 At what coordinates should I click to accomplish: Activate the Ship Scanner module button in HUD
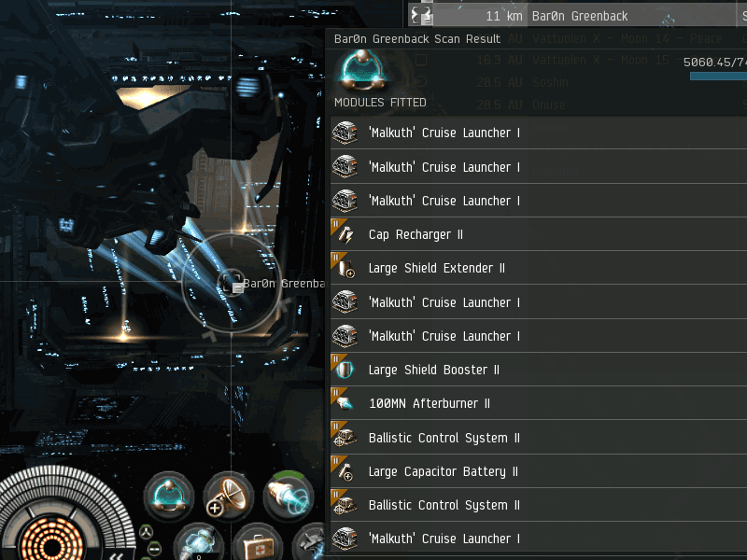pos(169,496)
